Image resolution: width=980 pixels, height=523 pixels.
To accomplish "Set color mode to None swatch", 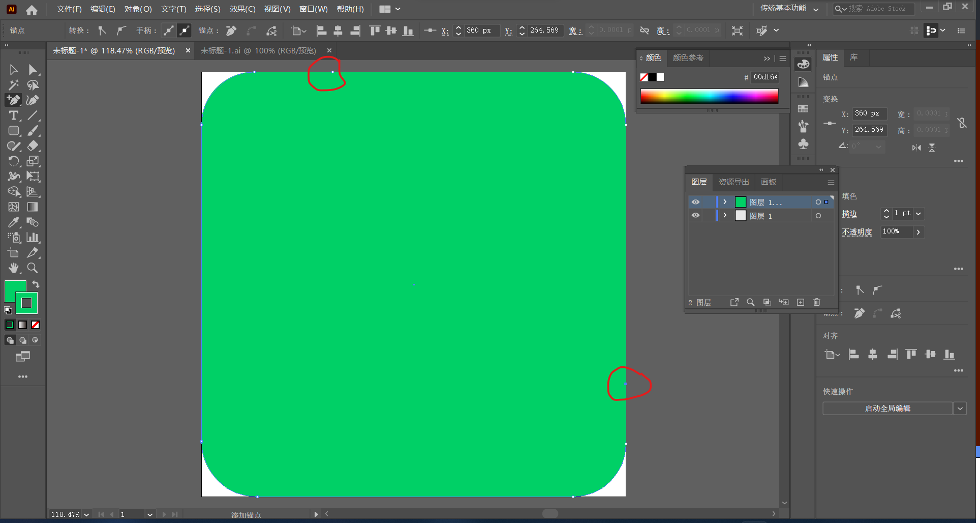I will pyautogui.click(x=35, y=325).
